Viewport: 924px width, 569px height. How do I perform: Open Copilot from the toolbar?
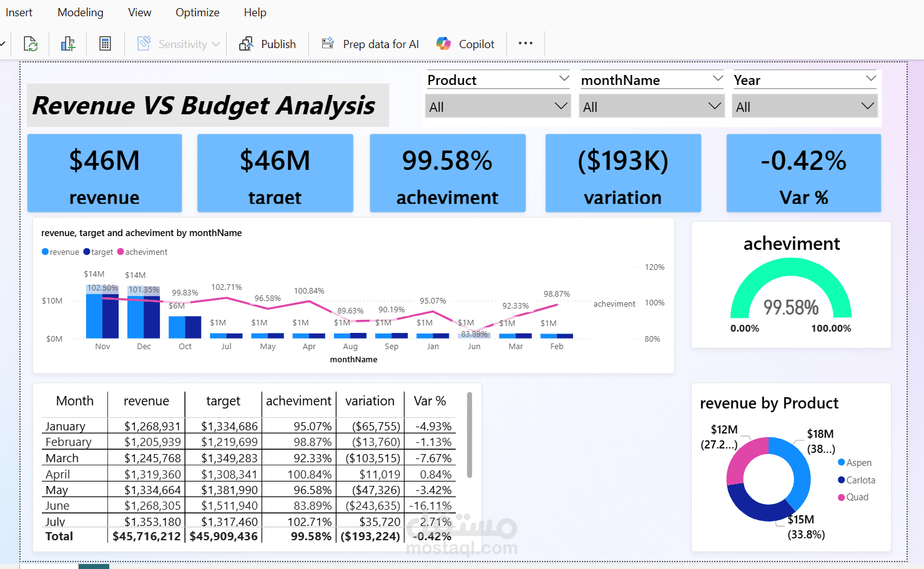point(465,44)
